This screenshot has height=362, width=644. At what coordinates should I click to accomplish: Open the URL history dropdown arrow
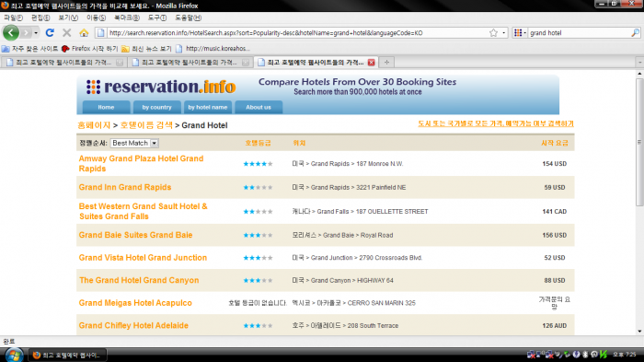(504, 32)
